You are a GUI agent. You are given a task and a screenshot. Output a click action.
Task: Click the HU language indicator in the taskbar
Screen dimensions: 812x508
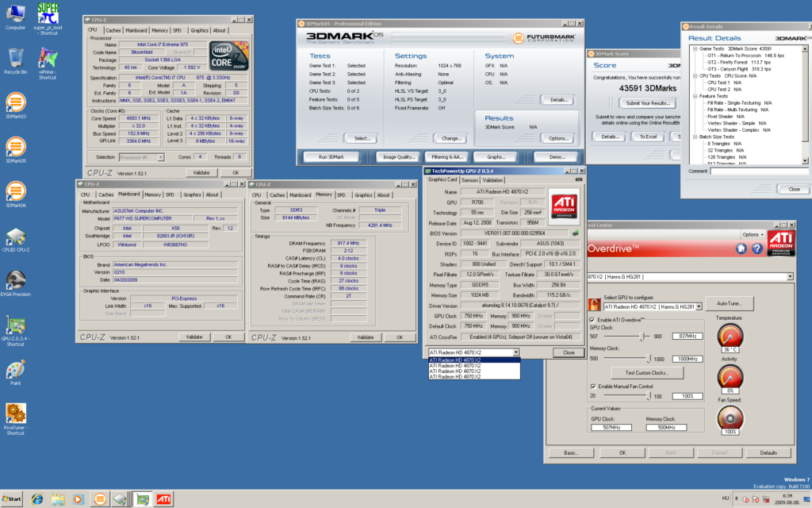725,498
